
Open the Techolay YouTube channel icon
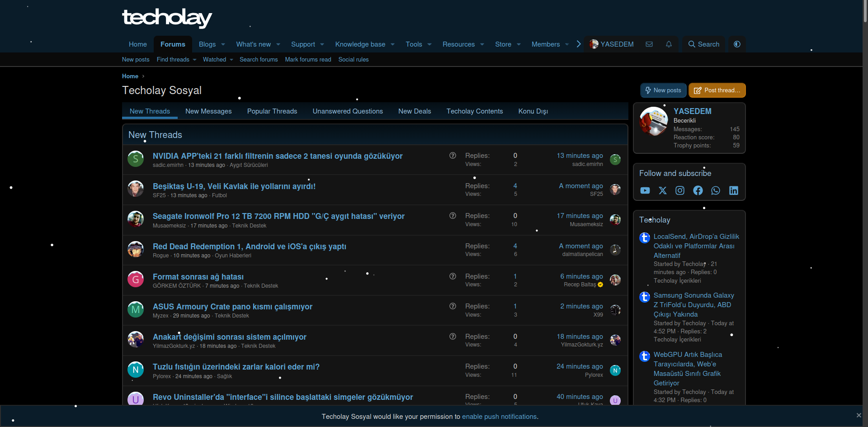(645, 190)
